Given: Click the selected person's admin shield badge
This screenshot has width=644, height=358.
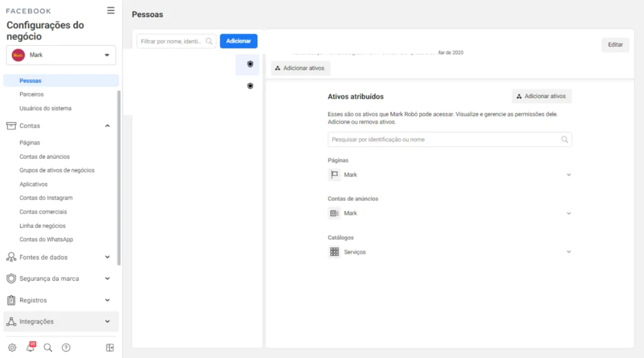Looking at the screenshot, I should tap(250, 64).
